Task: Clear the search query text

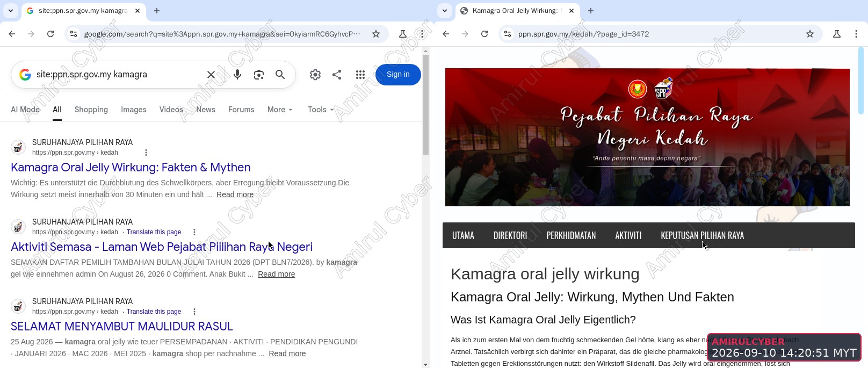Action: [x=211, y=75]
